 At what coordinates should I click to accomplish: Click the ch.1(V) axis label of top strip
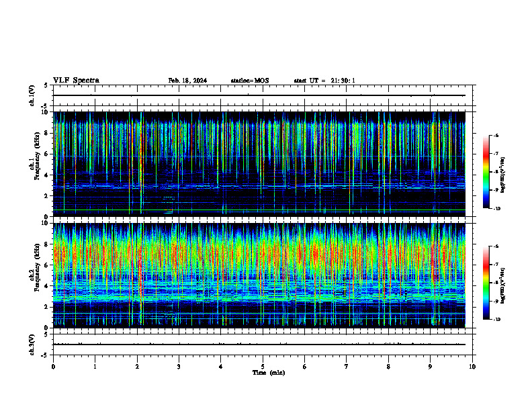(x=32, y=95)
